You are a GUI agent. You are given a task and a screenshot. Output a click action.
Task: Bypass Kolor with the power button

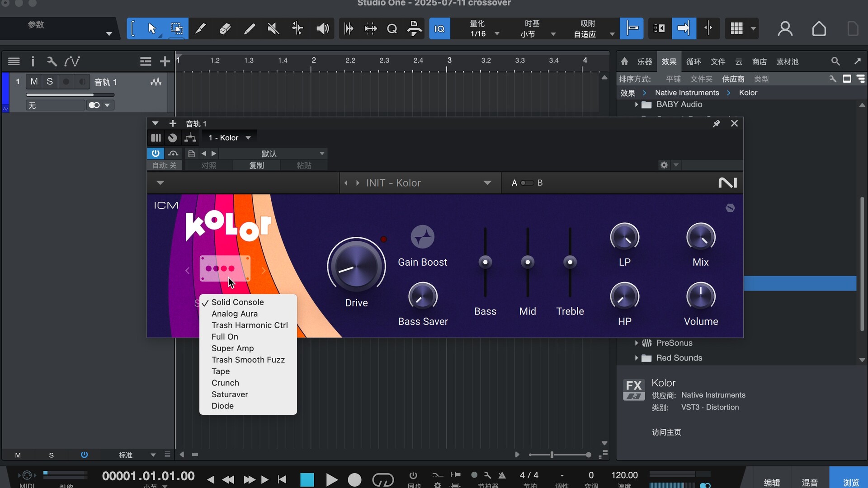[155, 154]
